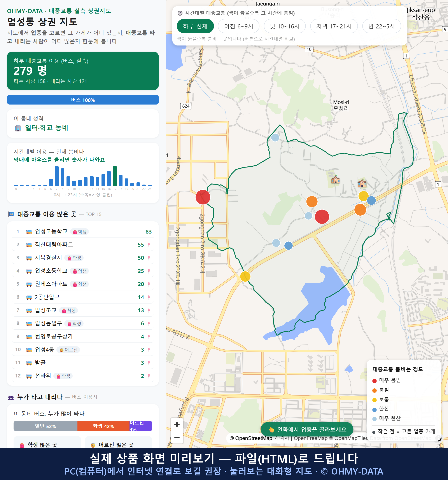Click the clock icon in time filter header
This screenshot has height=480, width=448.
pyautogui.click(x=180, y=13)
